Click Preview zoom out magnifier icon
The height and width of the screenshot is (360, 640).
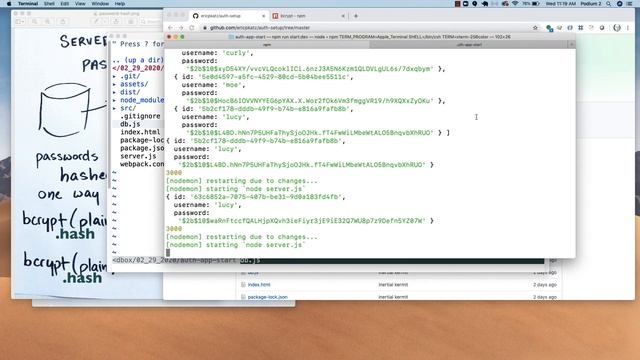point(35,21)
